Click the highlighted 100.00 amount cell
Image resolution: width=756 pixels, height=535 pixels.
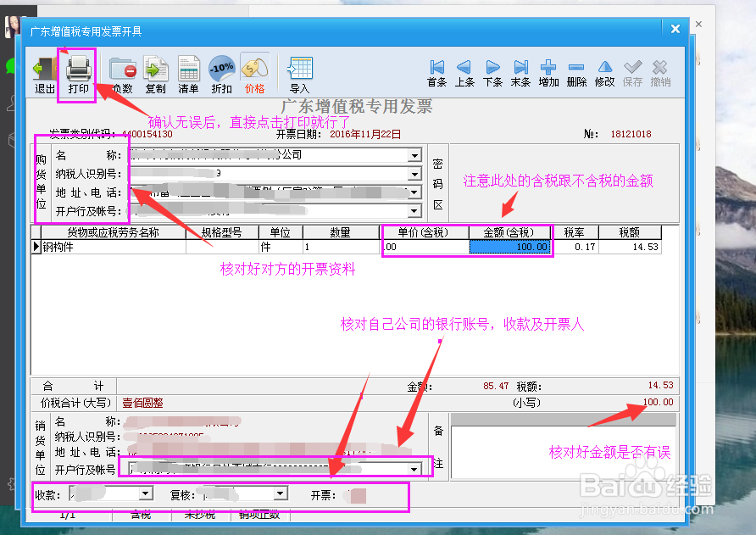pos(509,247)
